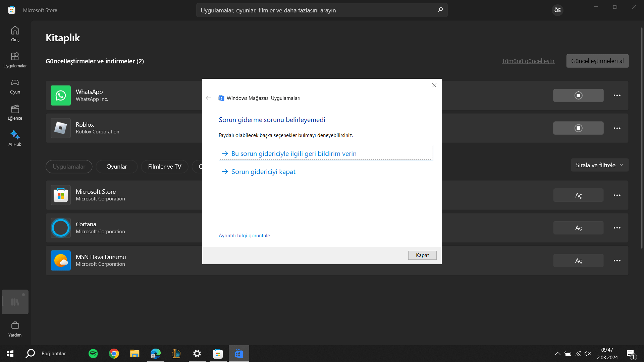Image resolution: width=644 pixels, height=362 pixels.
Task: Click the Tümünü güncelleştir link
Action: [528, 61]
